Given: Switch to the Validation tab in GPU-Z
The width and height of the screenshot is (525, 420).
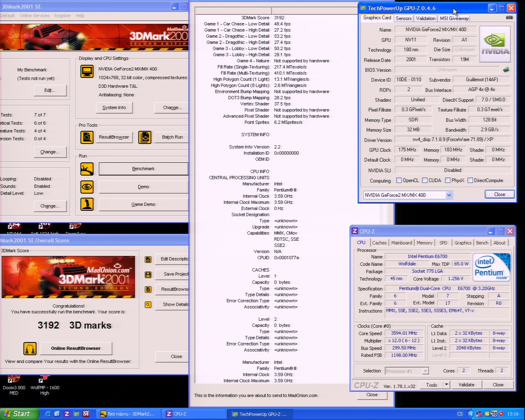Looking at the screenshot, I should (x=426, y=18).
